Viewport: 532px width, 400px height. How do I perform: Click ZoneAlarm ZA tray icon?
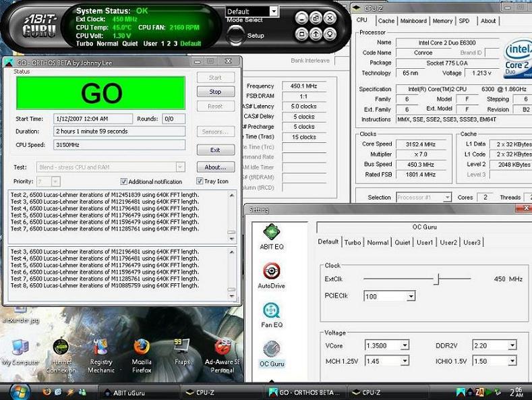479,393
